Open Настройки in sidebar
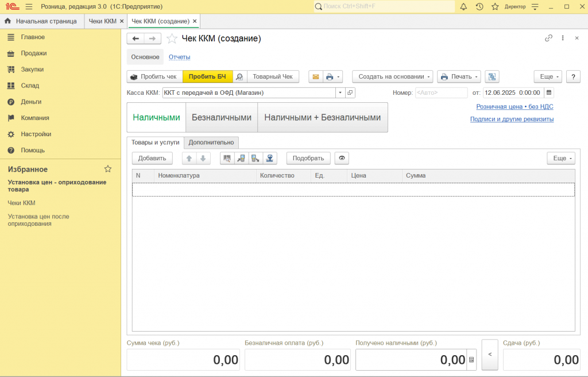Viewport: 588px width, 377px height. 36,134
